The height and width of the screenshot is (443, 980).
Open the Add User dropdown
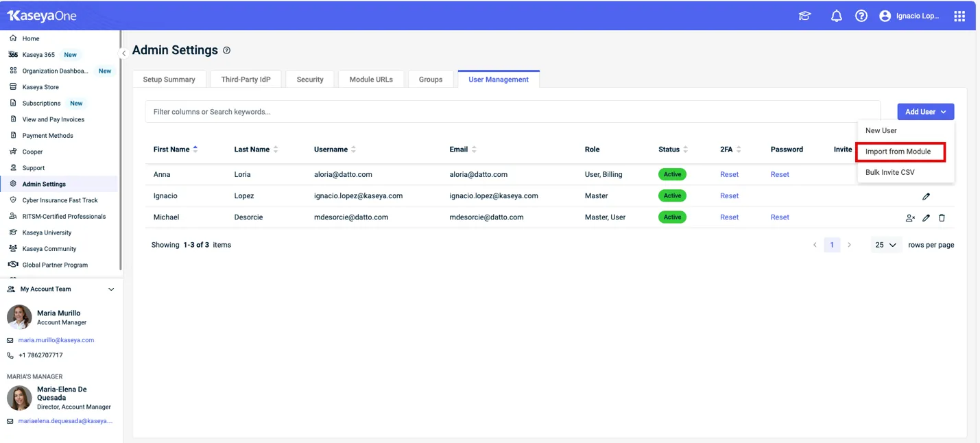click(x=925, y=112)
